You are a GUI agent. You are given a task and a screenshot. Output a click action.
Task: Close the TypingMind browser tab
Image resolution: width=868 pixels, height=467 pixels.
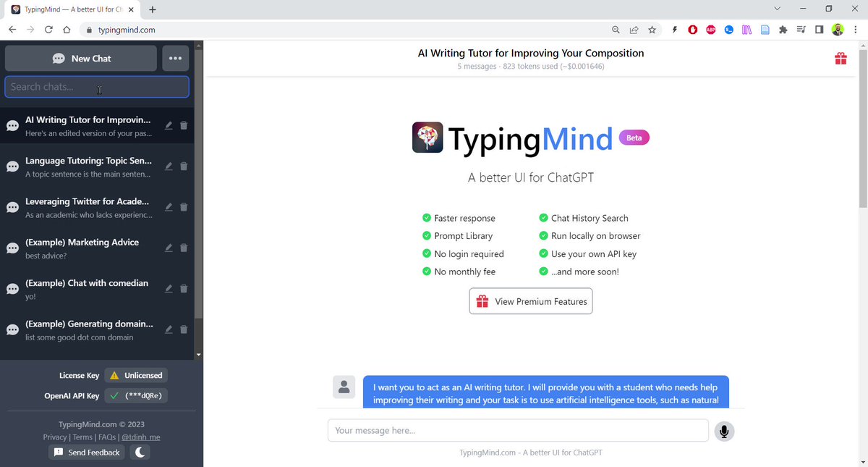click(x=130, y=9)
